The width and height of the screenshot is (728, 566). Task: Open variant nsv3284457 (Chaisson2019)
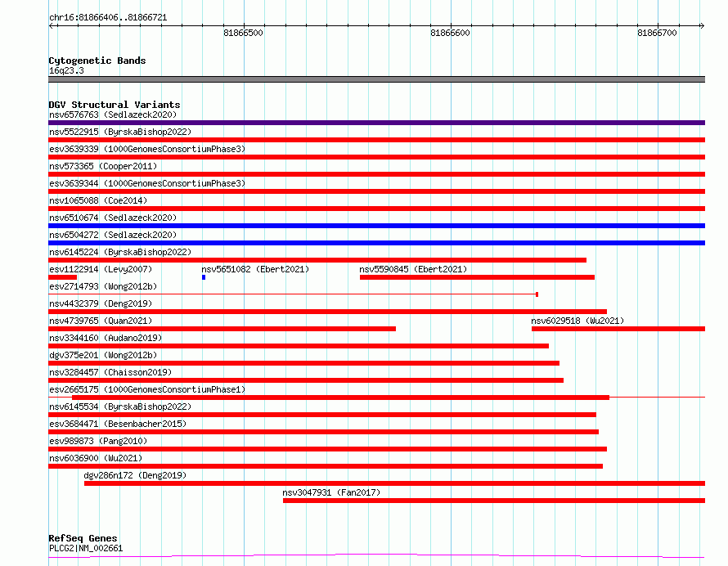pos(110,372)
